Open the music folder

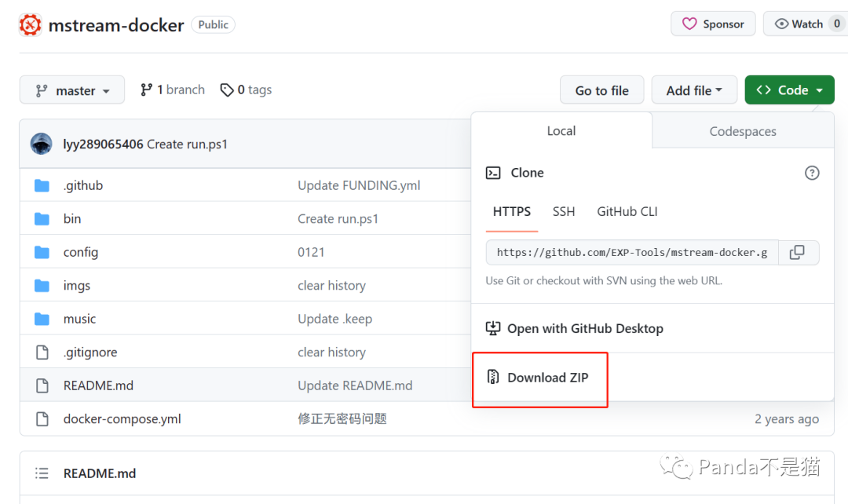[x=79, y=319]
